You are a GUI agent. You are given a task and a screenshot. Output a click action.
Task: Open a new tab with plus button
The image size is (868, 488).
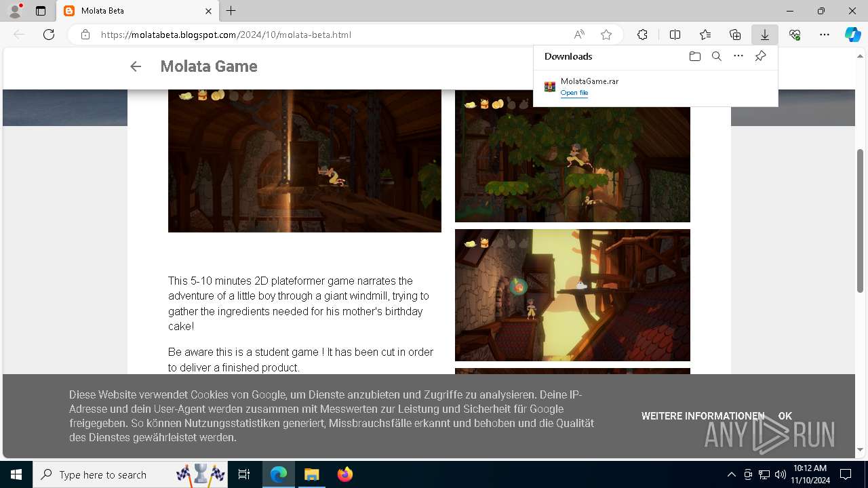pyautogui.click(x=231, y=11)
